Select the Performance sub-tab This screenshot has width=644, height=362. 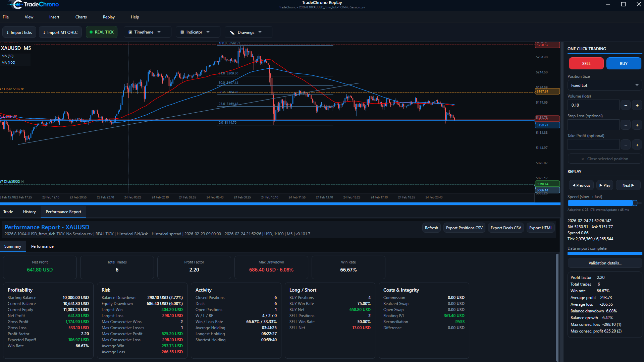[x=42, y=246]
